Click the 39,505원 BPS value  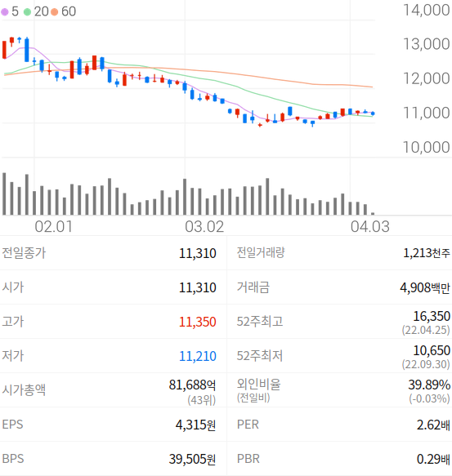(x=192, y=459)
